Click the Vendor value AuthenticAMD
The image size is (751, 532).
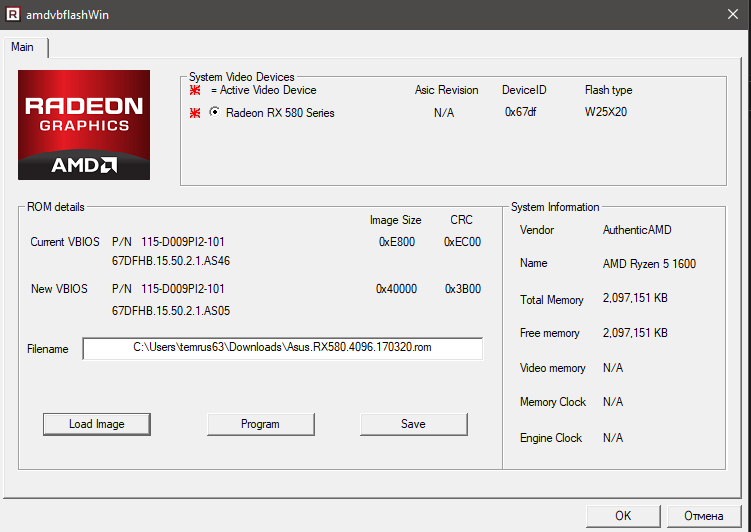point(637,230)
